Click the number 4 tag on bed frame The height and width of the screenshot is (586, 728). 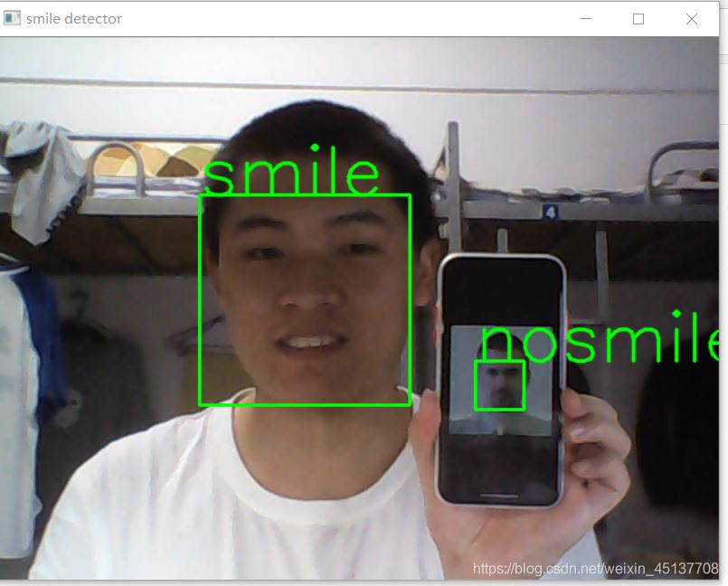tap(550, 212)
